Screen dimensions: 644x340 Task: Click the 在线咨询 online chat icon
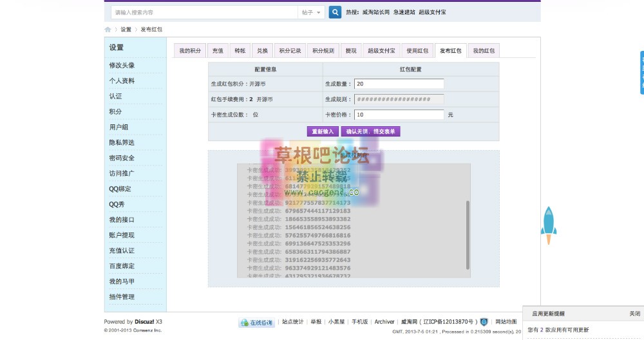tap(256, 323)
